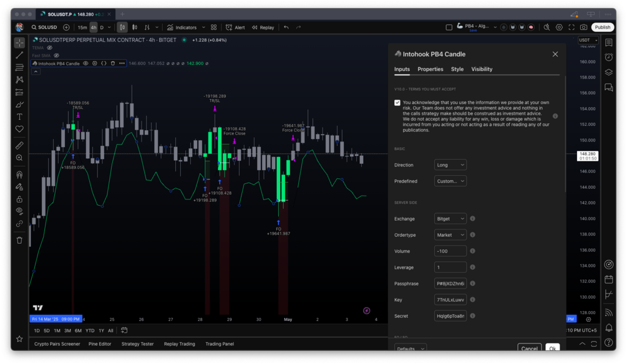Open the chat bubbles panel
The image size is (627, 364).
coord(609,87)
